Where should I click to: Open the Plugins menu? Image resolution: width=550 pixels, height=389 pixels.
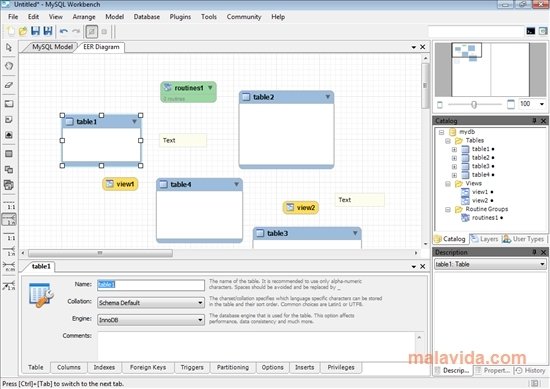tap(180, 17)
